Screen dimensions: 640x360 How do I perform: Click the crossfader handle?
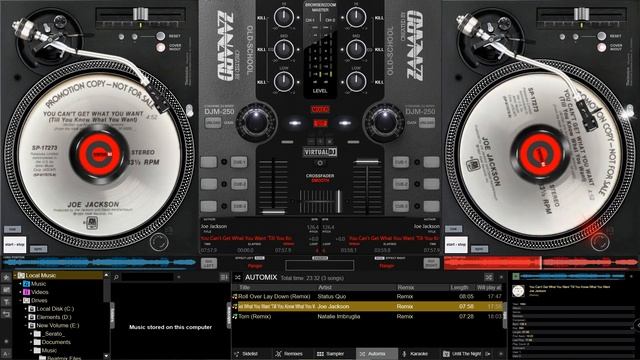tap(338, 201)
